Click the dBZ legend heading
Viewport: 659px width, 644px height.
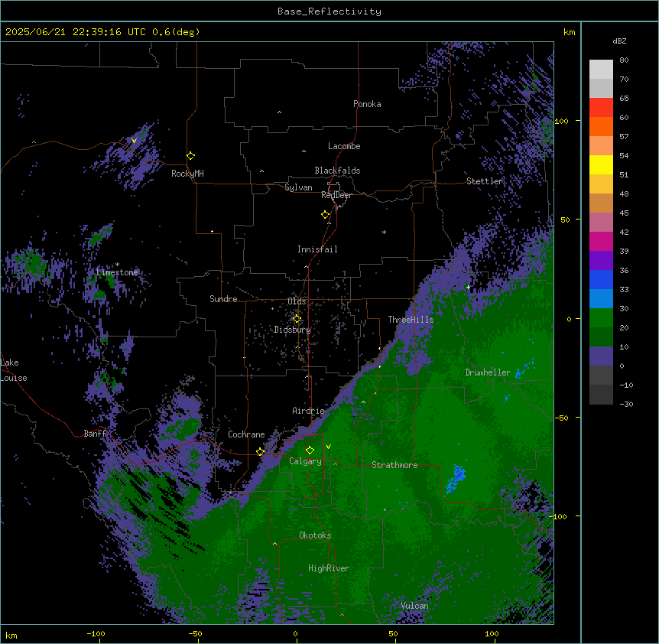(x=619, y=41)
